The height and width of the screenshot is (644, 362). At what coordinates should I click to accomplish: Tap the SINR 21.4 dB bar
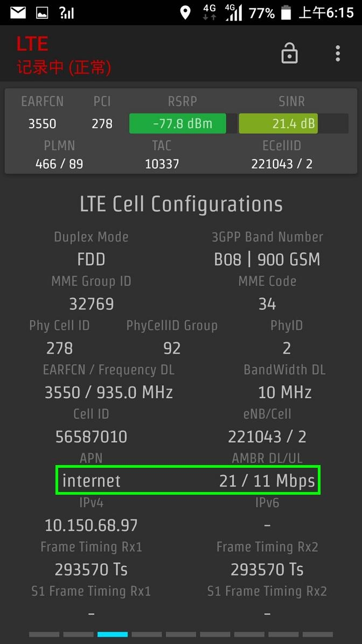279,123
